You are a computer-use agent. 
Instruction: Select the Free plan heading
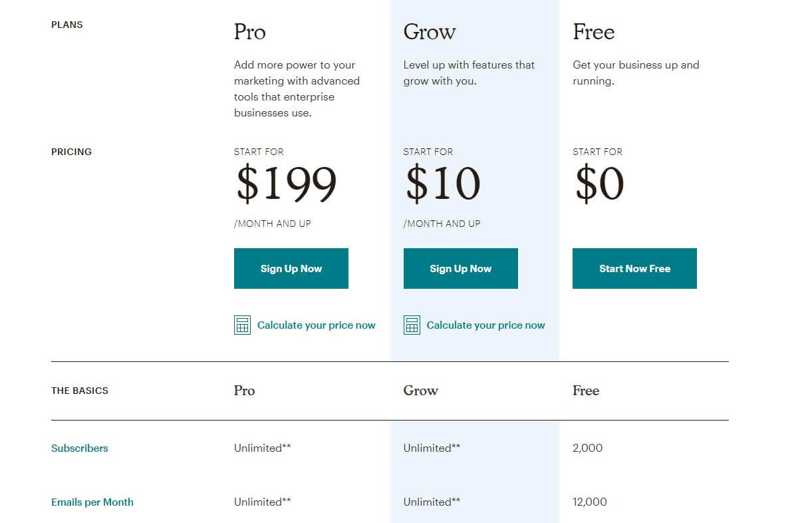(593, 31)
